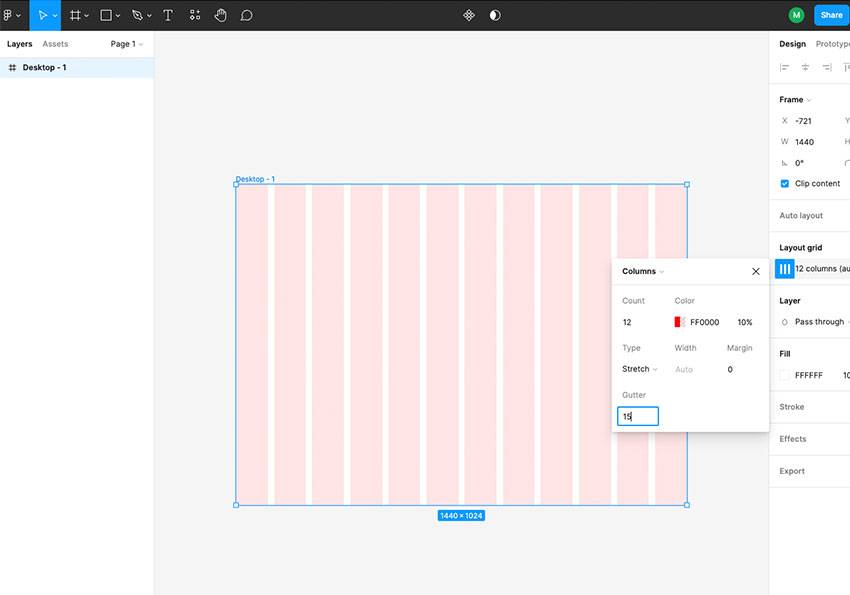
Task: Click the Auto layout section
Action: [x=801, y=215]
